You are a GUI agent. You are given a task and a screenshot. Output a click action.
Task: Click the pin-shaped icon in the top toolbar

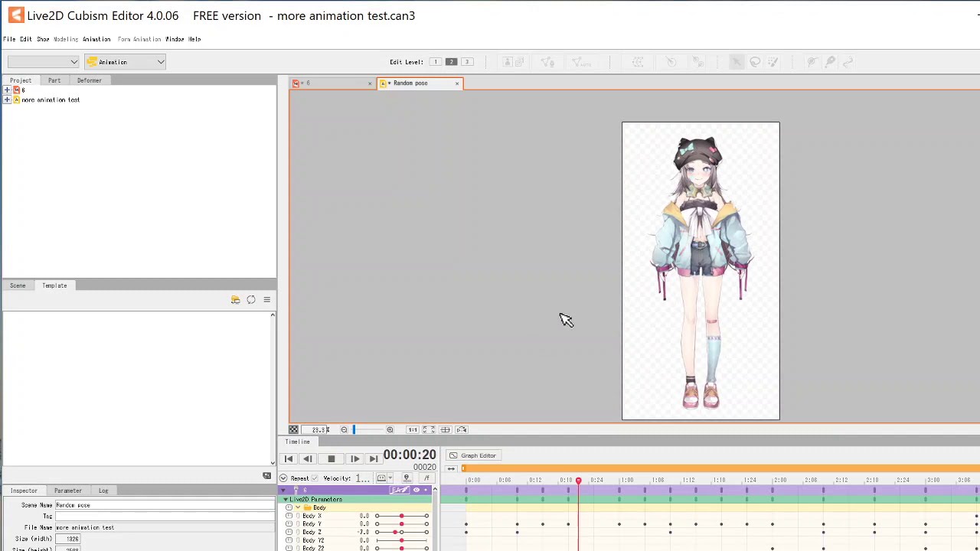pos(830,62)
